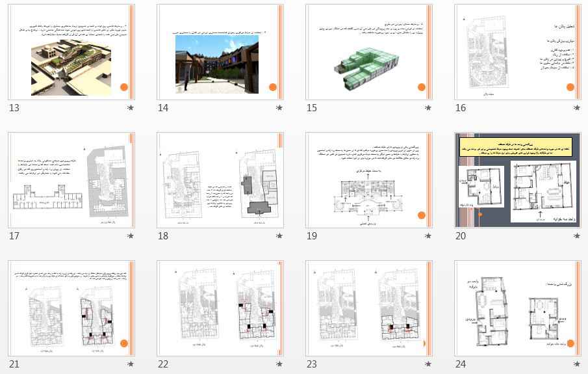Screen dimensions: 588x374
Task: Click the star icon below slide 17
Action: point(131,236)
